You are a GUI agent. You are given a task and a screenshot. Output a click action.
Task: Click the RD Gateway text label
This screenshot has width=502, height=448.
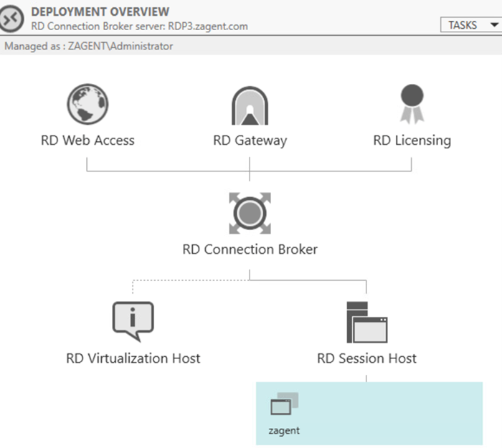[250, 140]
